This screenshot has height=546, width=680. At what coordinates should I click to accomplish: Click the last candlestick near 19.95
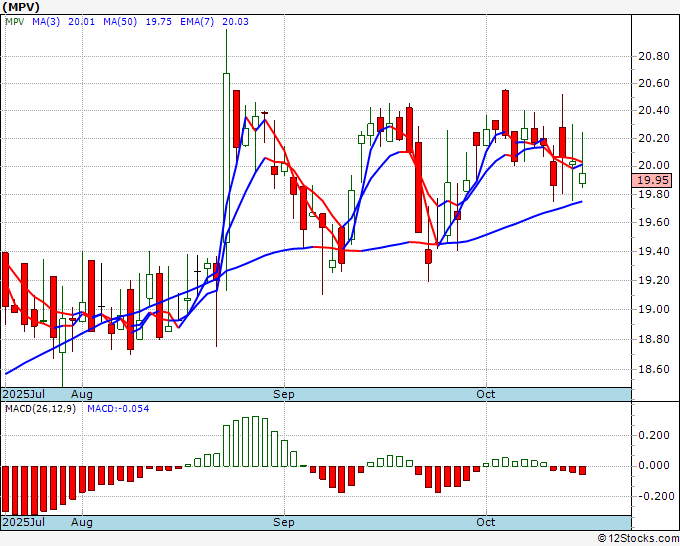(x=582, y=178)
